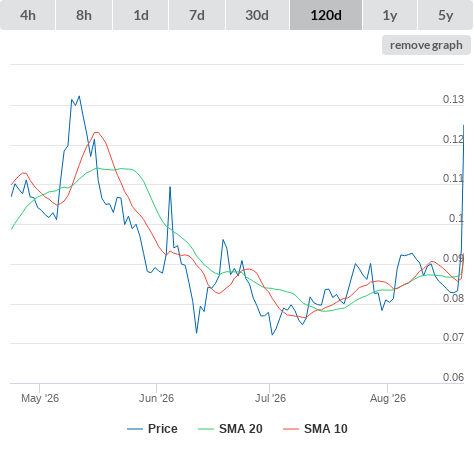Toggle the Price series in legend
This screenshot has width=474, height=455.
click(x=162, y=429)
